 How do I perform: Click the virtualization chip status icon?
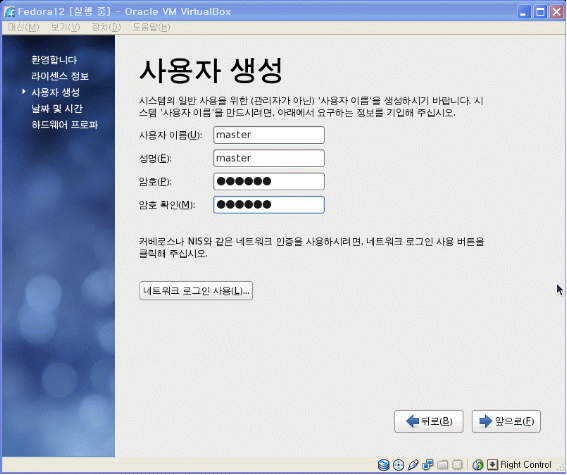[x=457, y=465]
